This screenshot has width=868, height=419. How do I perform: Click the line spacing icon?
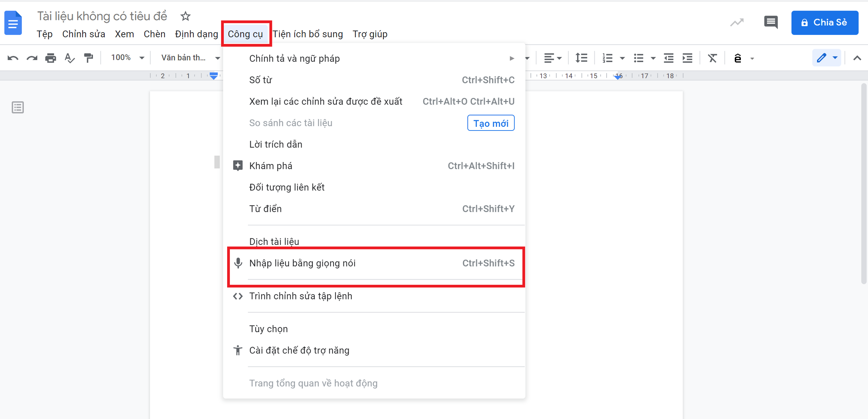pos(580,58)
